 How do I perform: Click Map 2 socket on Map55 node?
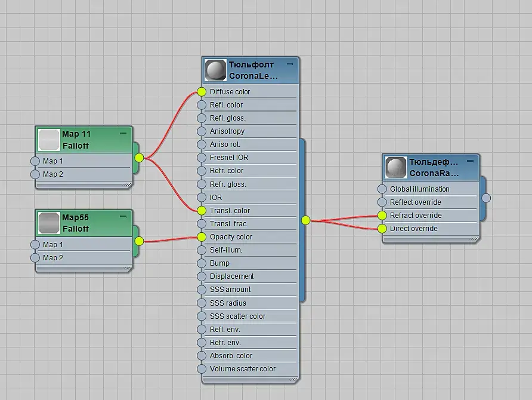point(35,258)
